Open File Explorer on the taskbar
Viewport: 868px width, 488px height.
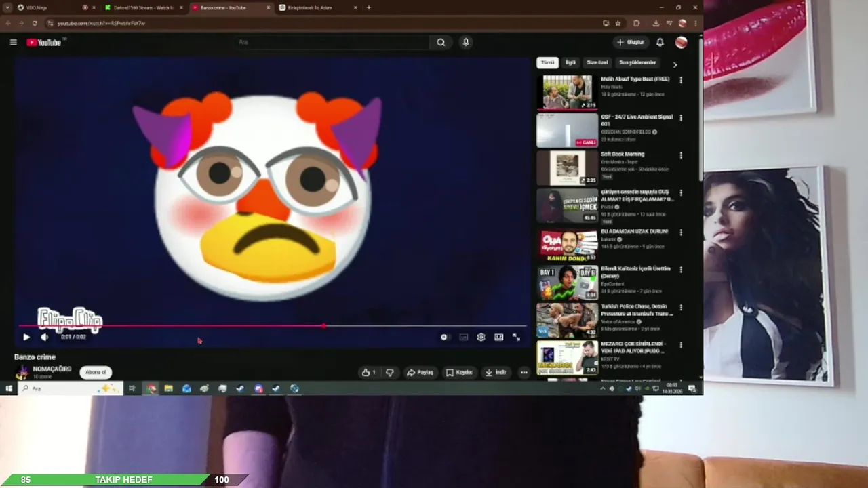tap(168, 388)
